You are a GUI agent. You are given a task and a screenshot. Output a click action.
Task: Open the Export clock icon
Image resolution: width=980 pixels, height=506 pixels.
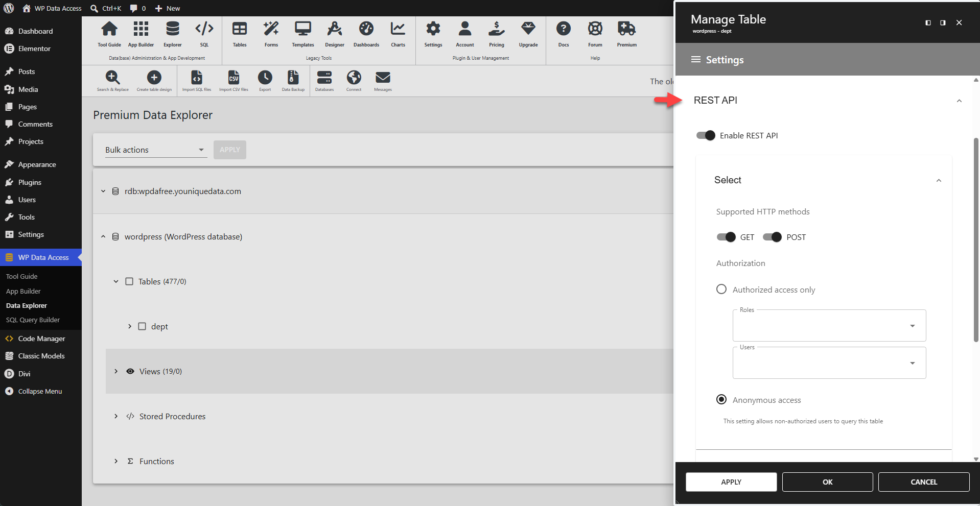coord(265,81)
